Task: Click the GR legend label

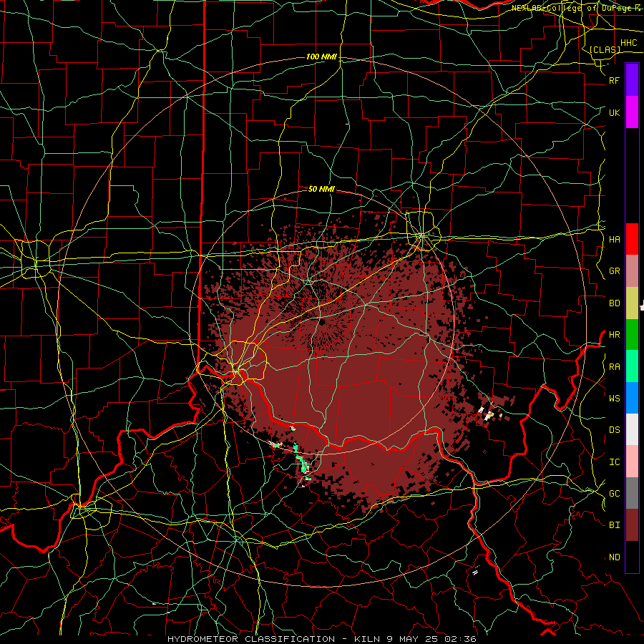Action: coord(615,271)
